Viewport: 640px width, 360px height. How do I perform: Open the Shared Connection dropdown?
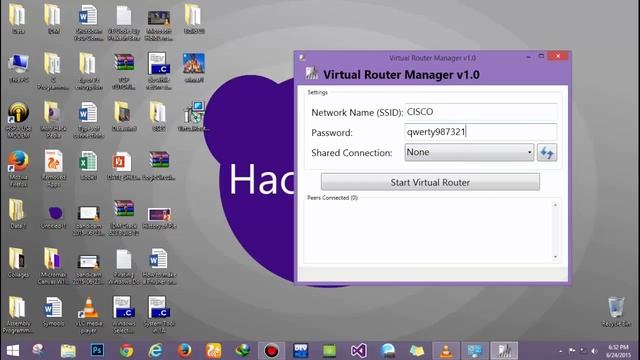pos(469,152)
